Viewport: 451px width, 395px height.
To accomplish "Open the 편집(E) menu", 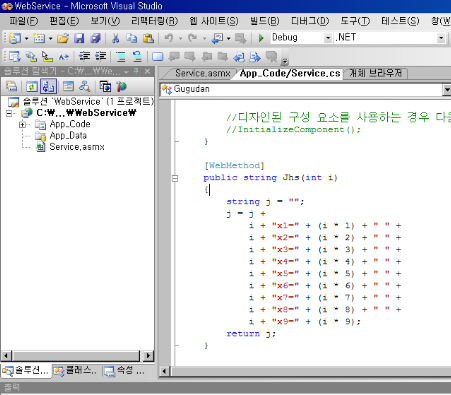I will [x=64, y=21].
